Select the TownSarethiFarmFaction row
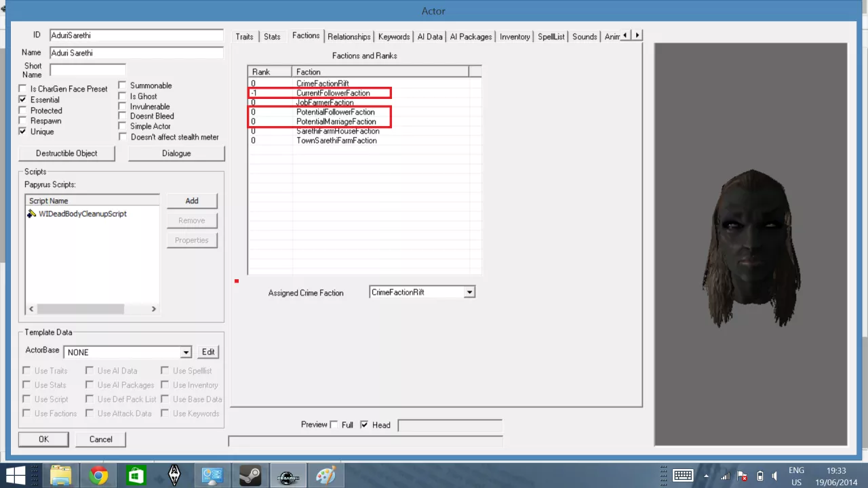This screenshot has width=868, height=488. click(365, 140)
